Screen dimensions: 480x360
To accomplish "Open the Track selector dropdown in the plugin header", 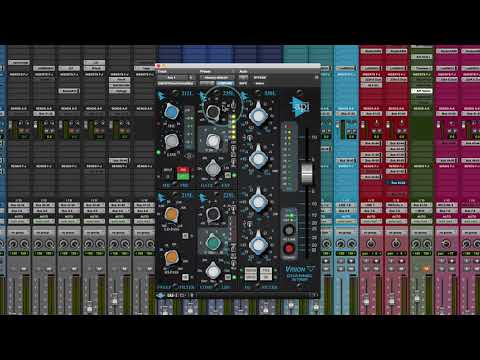I will point(176,77).
